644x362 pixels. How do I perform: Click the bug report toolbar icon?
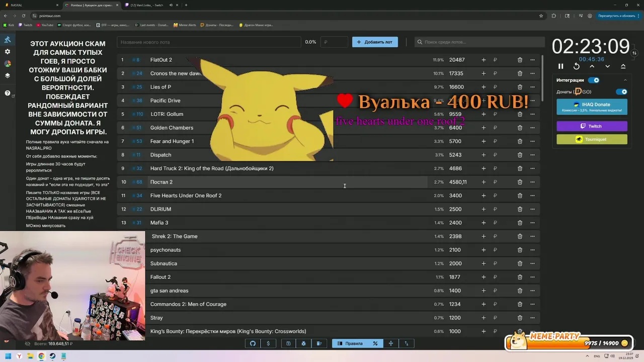coord(304,343)
